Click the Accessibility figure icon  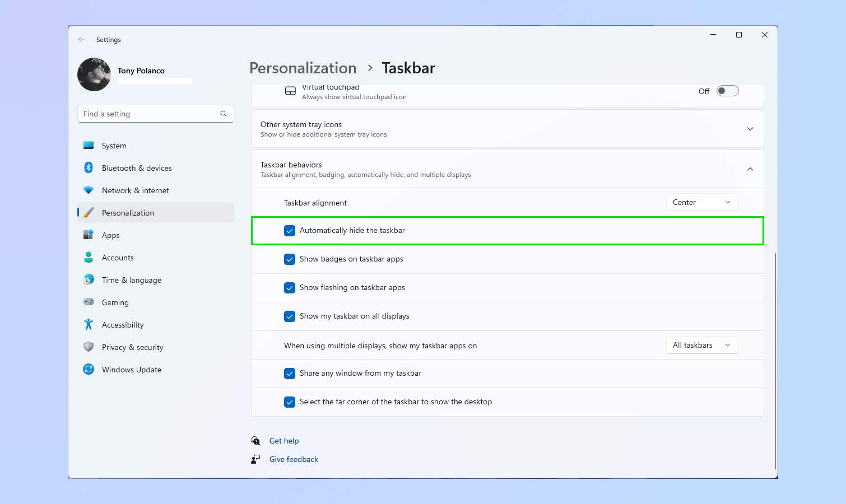[x=89, y=325]
